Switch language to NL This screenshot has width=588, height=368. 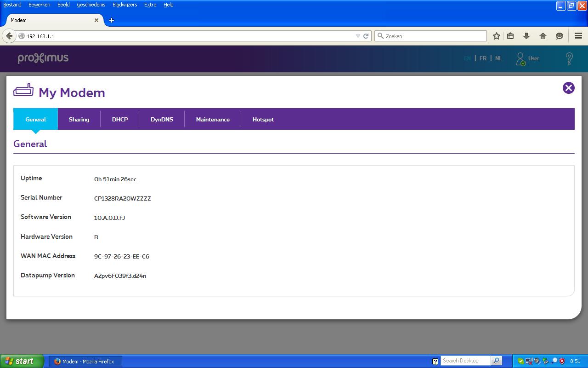[x=498, y=58]
